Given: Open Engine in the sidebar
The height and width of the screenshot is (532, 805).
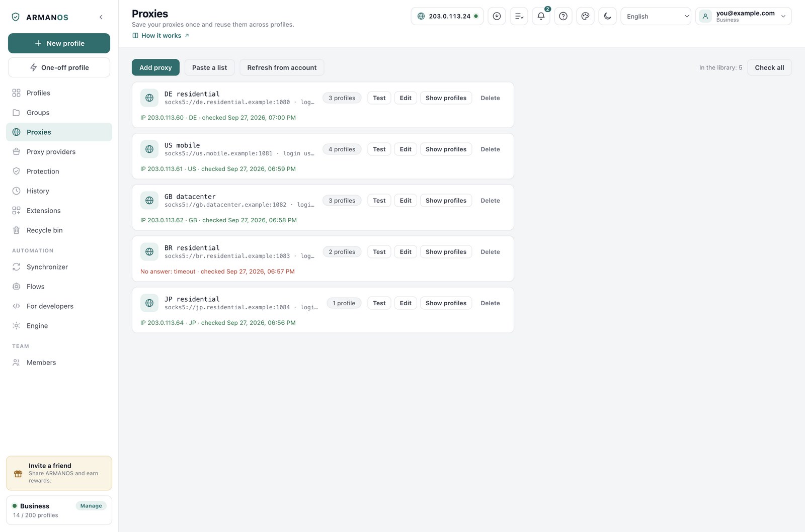Looking at the screenshot, I should 59,326.
